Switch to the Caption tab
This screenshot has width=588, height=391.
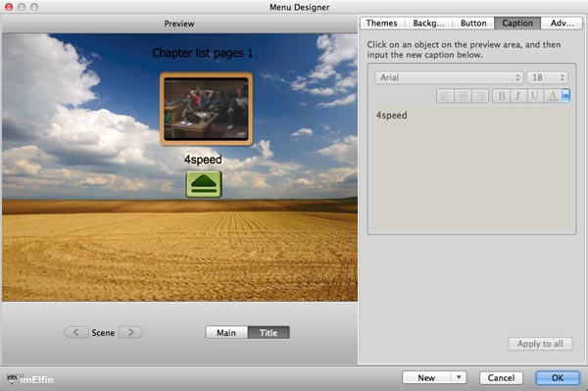click(517, 24)
